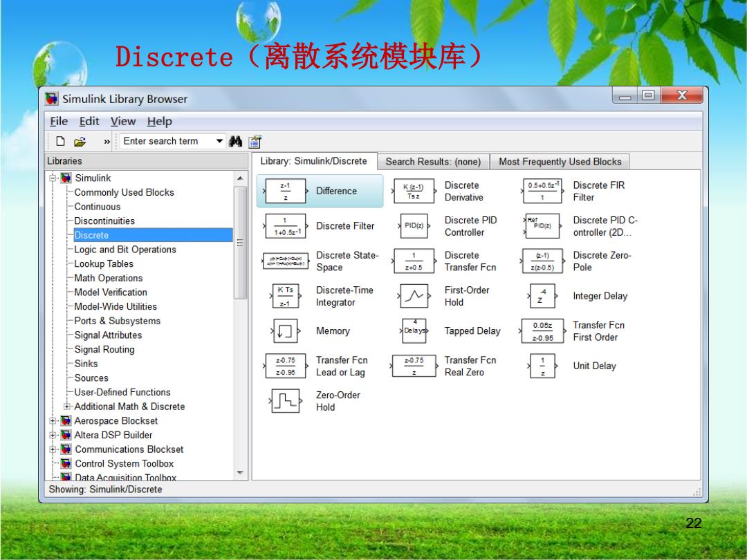Select the Zero-Order Hold block icon
This screenshot has height=560, width=747.
pos(286,401)
